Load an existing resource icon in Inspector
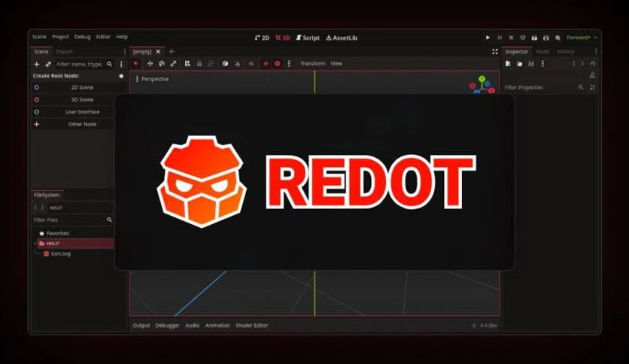This screenshot has width=629, height=364. (519, 64)
